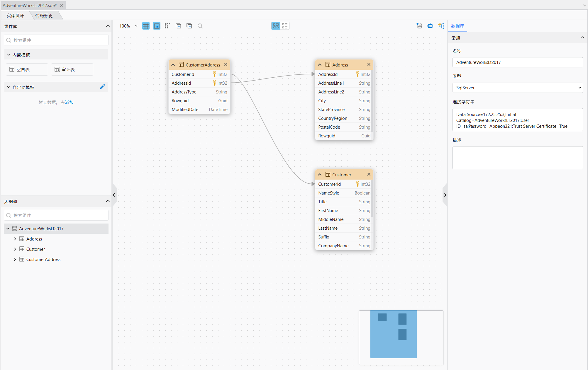Click the 名称 input field
The width and height of the screenshot is (588, 370).
[517, 62]
